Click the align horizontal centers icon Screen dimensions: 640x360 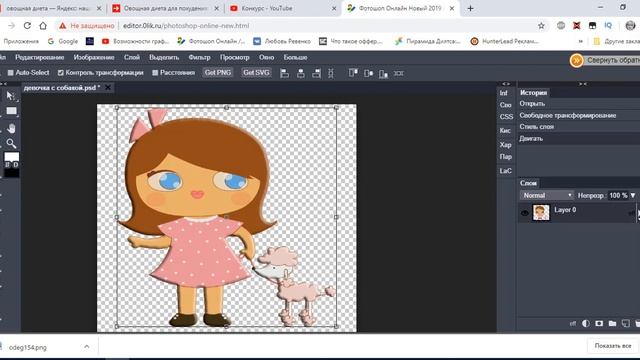[x=300, y=73]
